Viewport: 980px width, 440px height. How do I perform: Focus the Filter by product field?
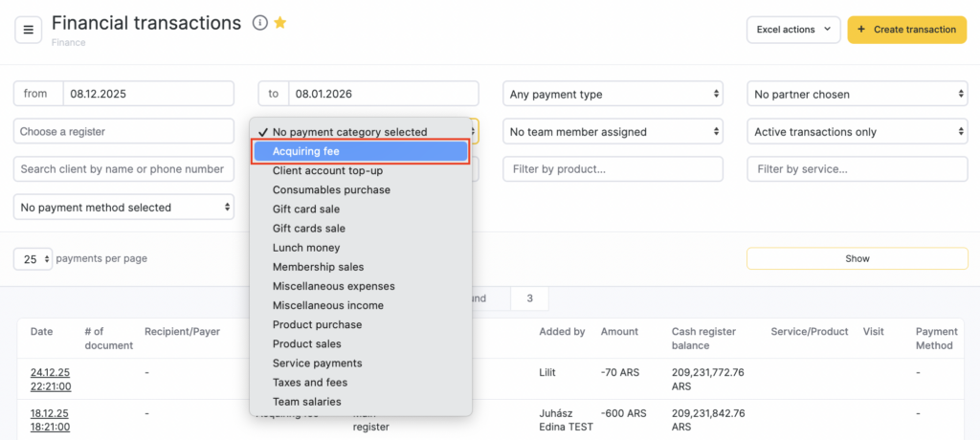click(x=612, y=169)
